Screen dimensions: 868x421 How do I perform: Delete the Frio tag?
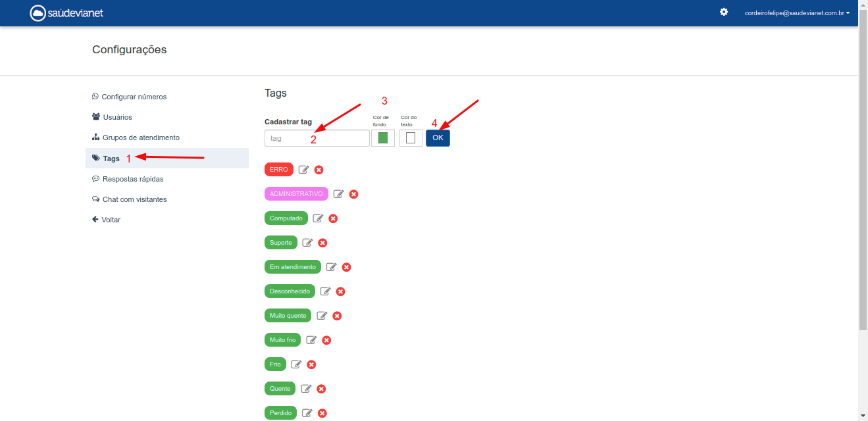311,364
